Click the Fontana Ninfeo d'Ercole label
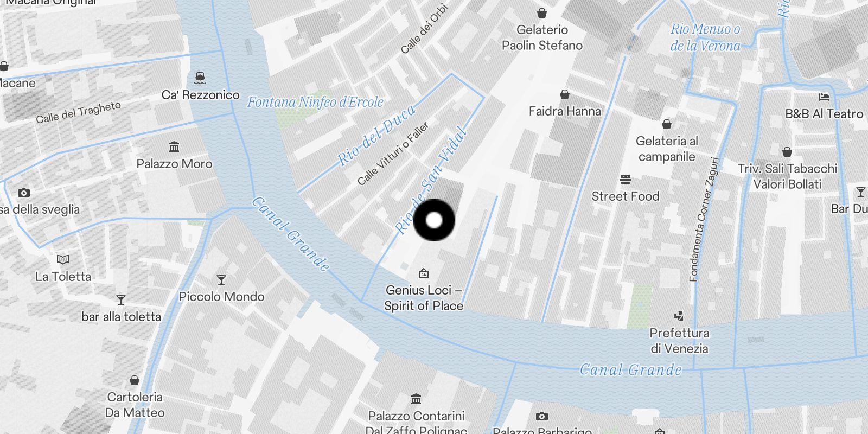This screenshot has width=868, height=434. pyautogui.click(x=315, y=102)
